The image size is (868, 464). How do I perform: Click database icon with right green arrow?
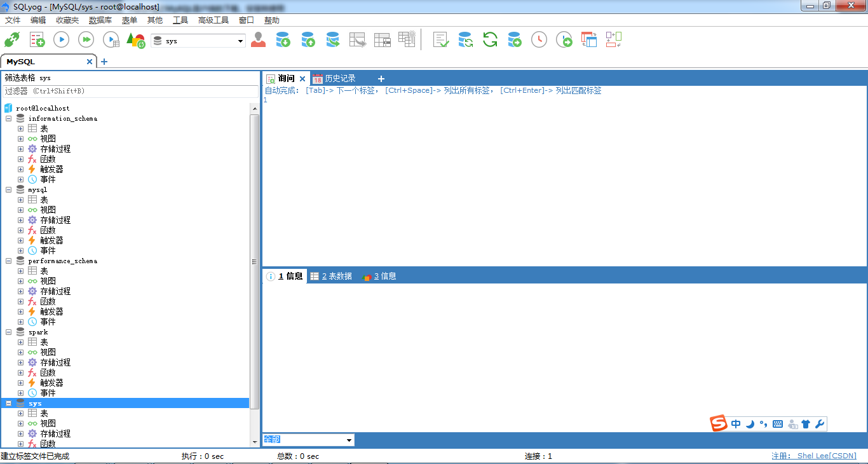[x=515, y=40]
